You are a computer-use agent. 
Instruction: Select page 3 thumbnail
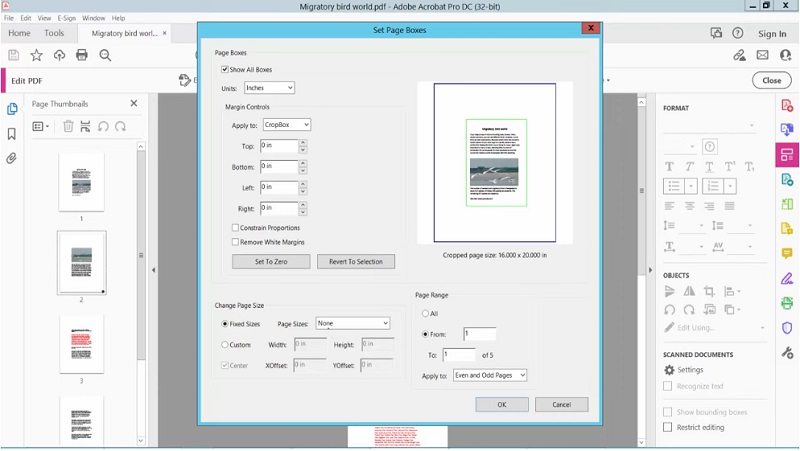click(82, 344)
